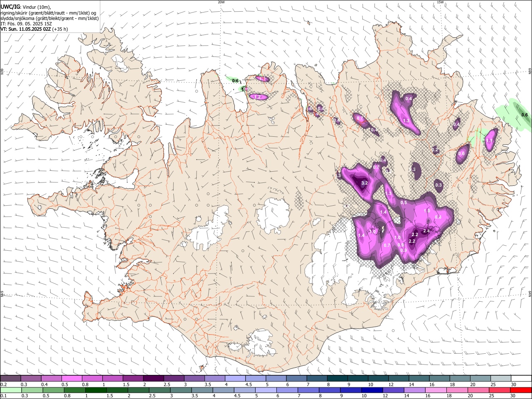Click the dark navy swatch between 10 and 12 on the bottom scale
The width and height of the screenshot is (532, 399).
click(x=372, y=390)
